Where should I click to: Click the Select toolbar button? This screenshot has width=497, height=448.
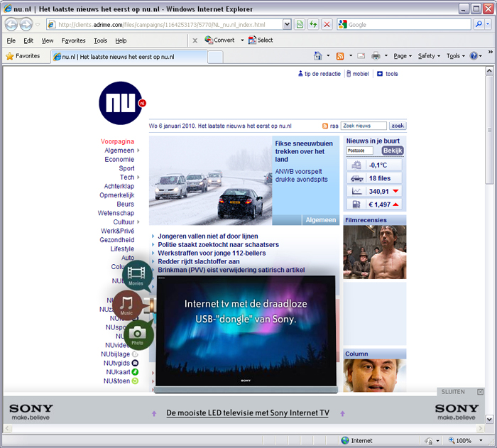261,40
